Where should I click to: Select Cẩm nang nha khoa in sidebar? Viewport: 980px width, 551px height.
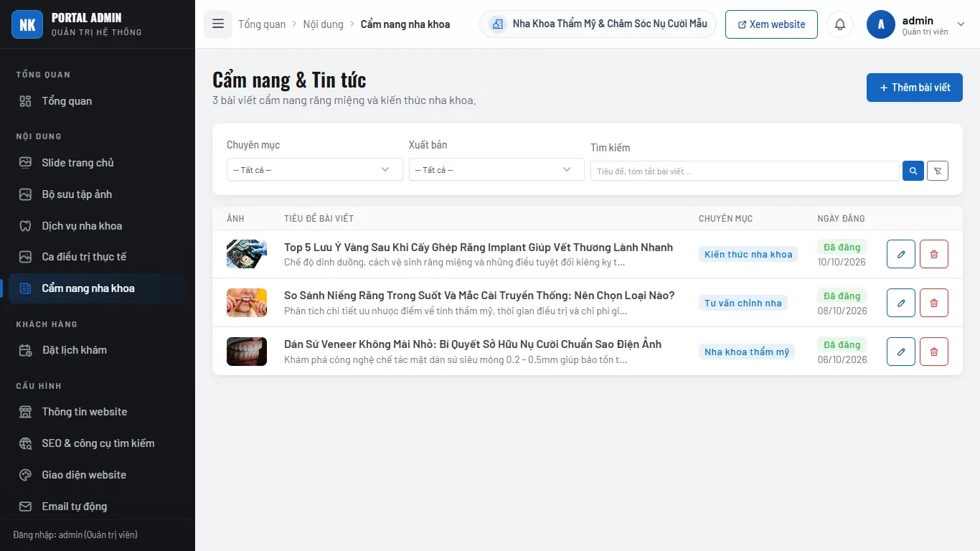(98, 288)
